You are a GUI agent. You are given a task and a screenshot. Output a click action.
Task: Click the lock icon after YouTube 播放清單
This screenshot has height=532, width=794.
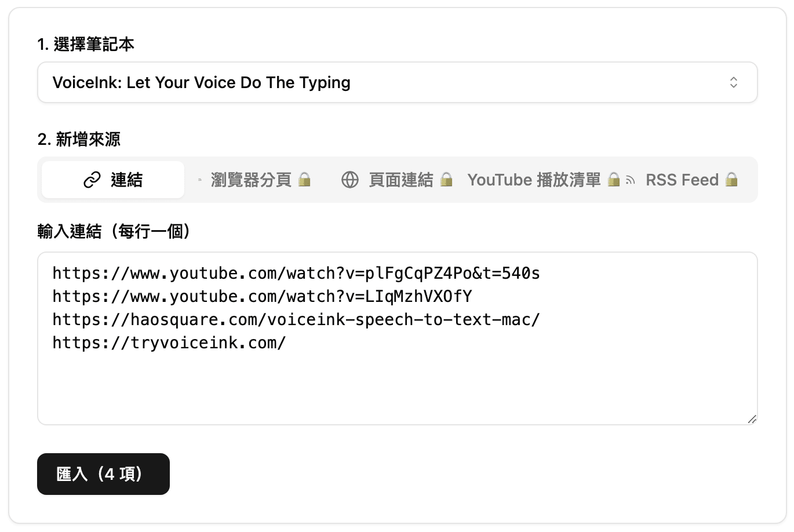coord(614,180)
